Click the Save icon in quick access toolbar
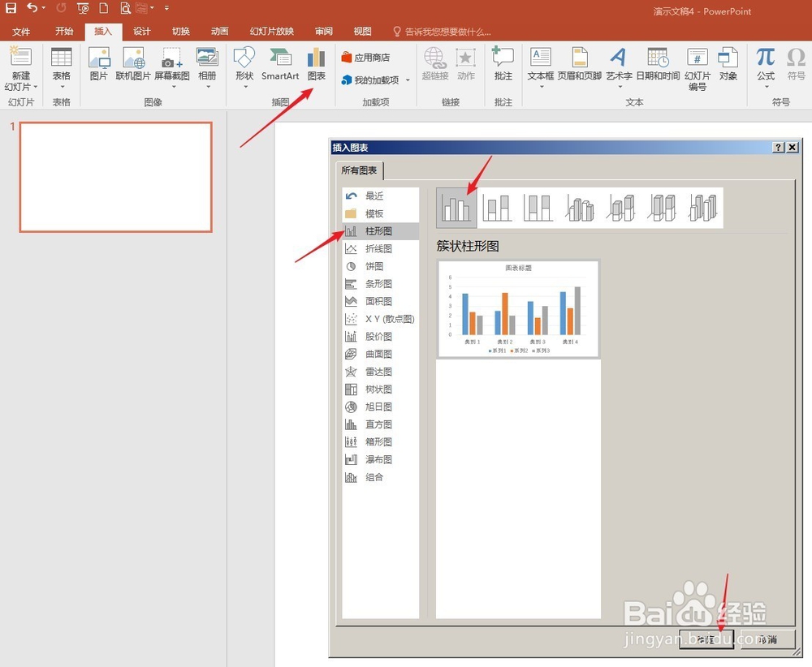The height and width of the screenshot is (667, 812). (x=11, y=8)
